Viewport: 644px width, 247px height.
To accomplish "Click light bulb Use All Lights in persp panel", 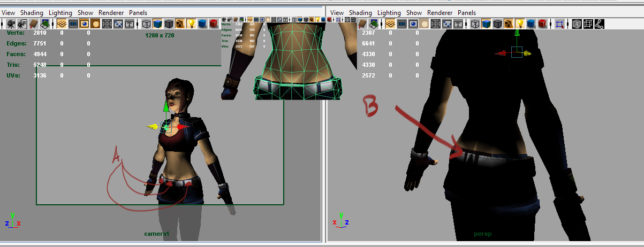I will pos(519,24).
